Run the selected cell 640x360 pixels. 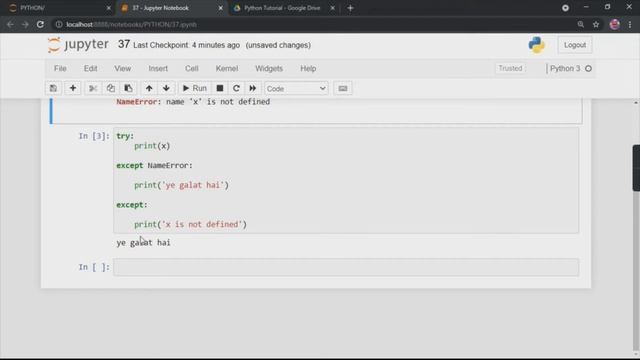195,88
